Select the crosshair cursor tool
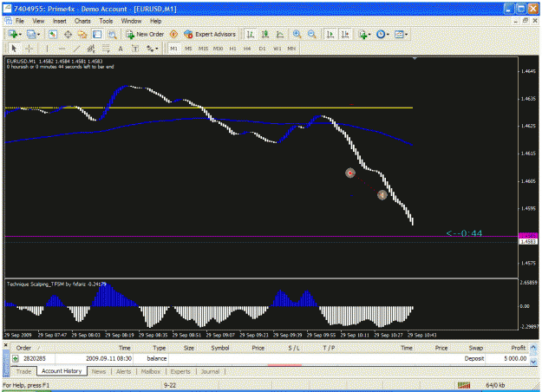 [29, 49]
